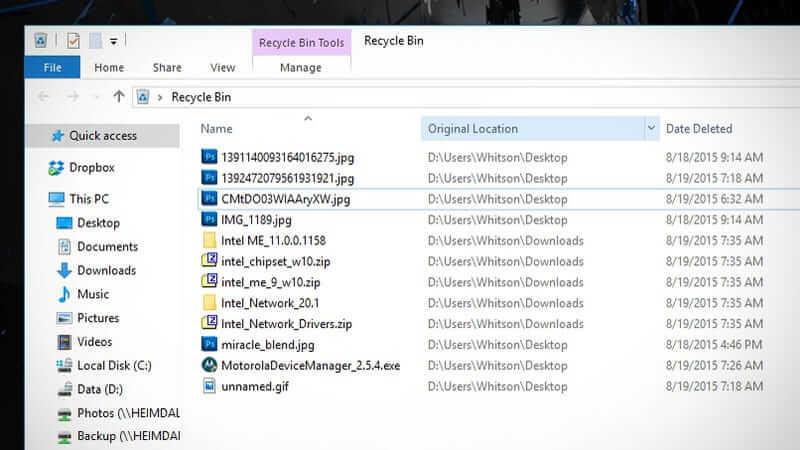Select file 1391140093164016275.jpg

(x=287, y=158)
